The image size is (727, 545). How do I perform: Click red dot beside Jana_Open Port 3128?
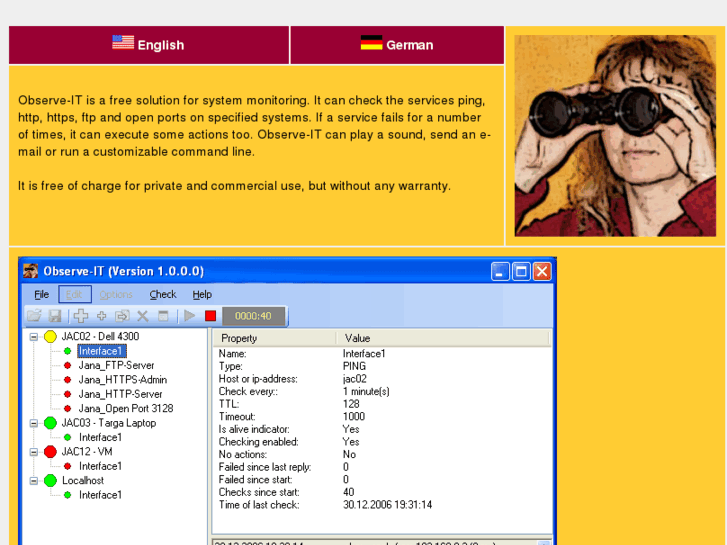(x=67, y=409)
